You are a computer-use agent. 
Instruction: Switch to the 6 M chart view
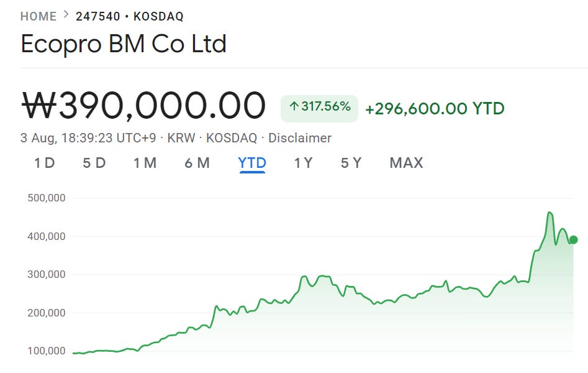197,162
